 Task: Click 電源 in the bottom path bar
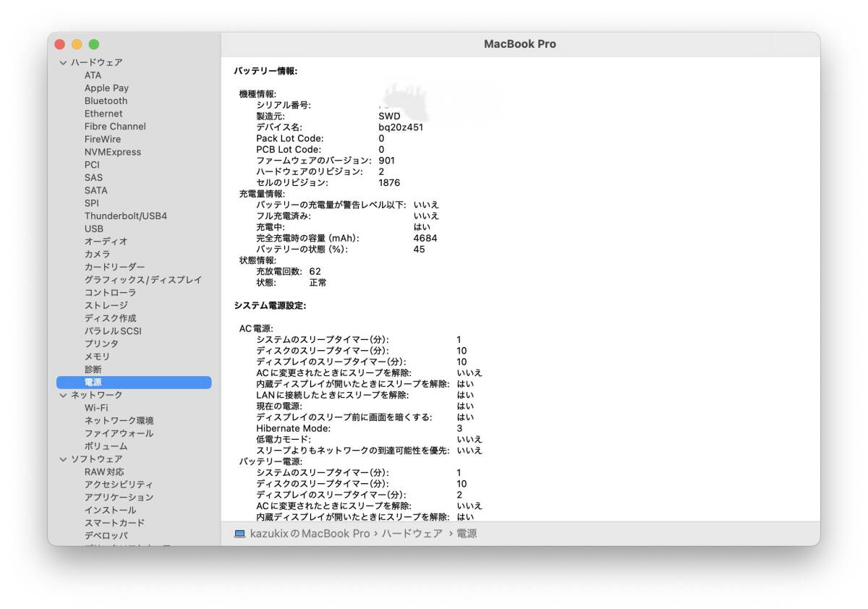[x=467, y=534]
